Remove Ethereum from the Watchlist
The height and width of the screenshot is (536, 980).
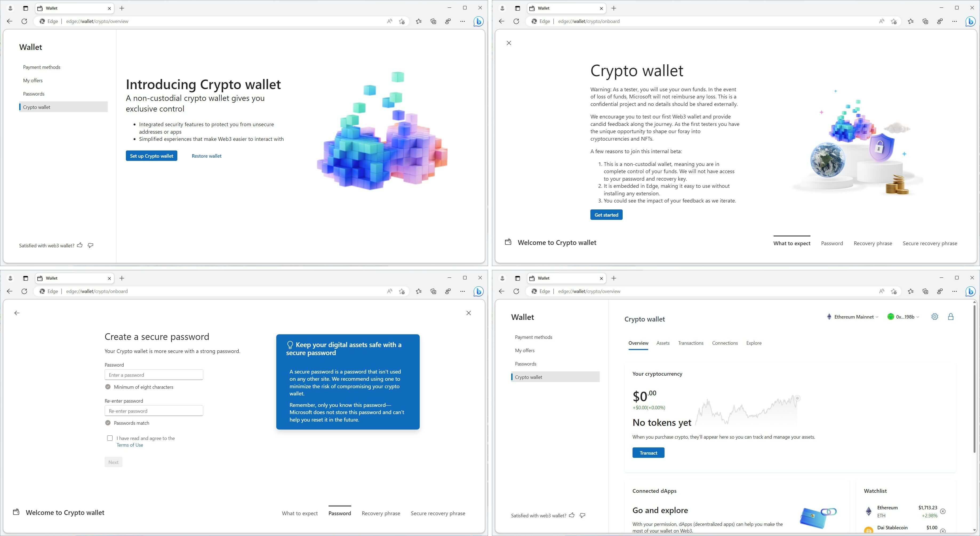pyautogui.click(x=943, y=511)
